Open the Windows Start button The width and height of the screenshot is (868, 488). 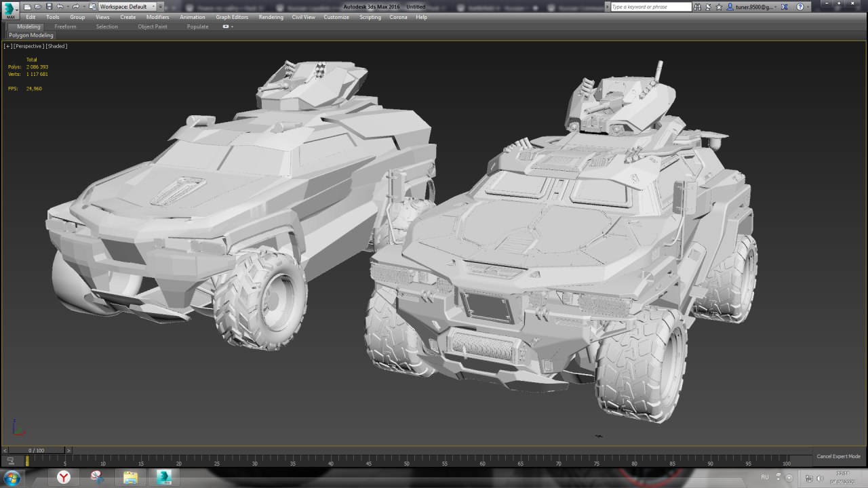[x=12, y=478]
